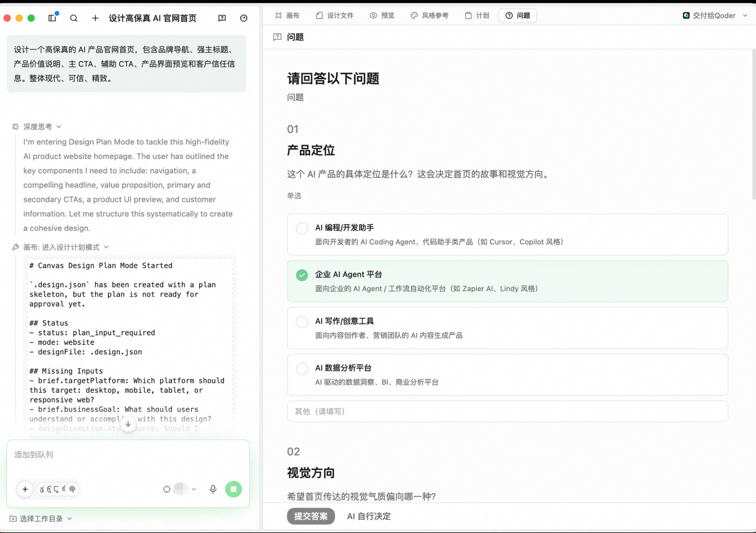The image size is (756, 533).
Task: Click the 视觉方向 section heading
Action: pos(311,473)
